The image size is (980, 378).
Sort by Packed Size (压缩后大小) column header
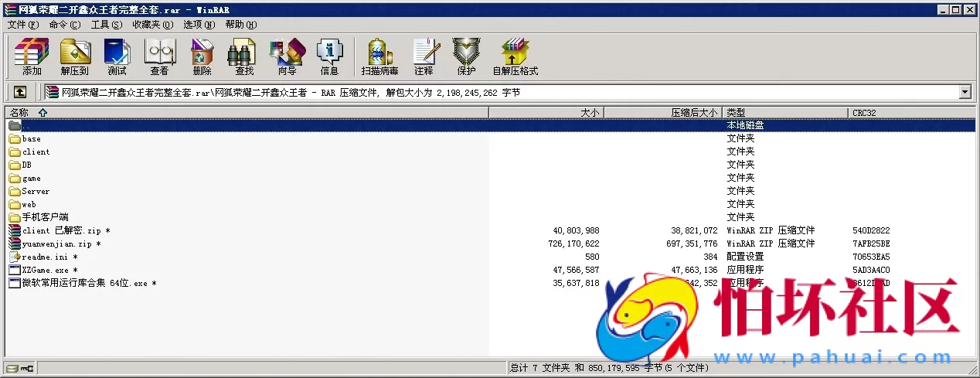(x=663, y=113)
